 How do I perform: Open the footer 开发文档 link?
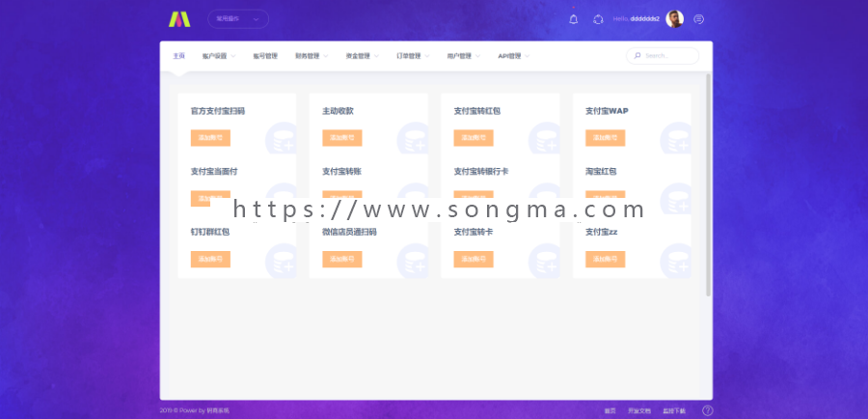tap(639, 411)
